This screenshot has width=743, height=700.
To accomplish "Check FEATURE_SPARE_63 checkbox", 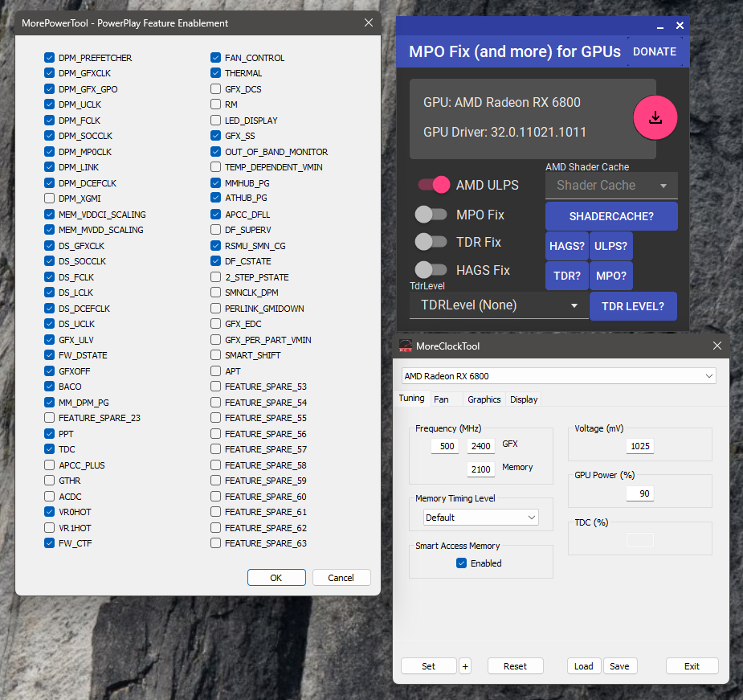I will coord(215,543).
